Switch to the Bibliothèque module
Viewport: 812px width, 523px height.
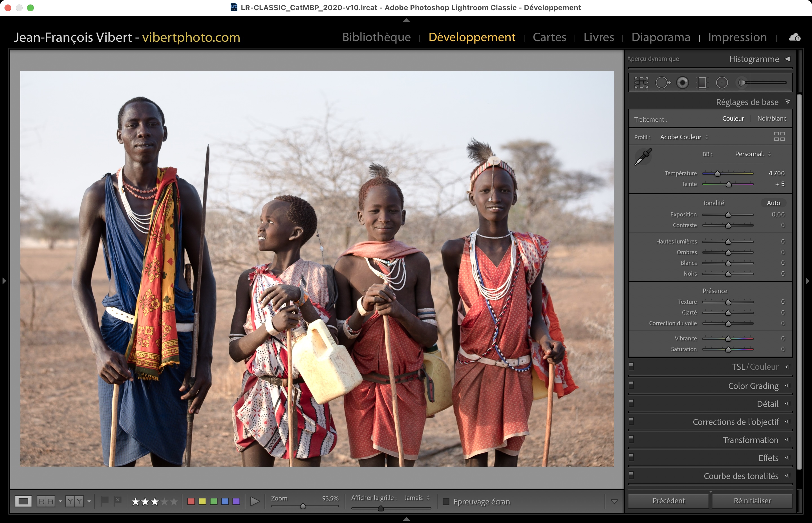tap(376, 37)
